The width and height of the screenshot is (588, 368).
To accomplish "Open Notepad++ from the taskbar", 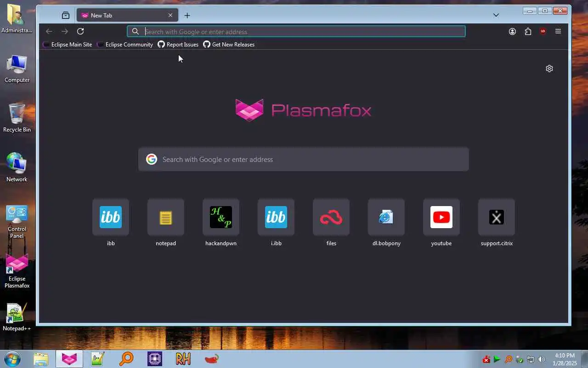I will pyautogui.click(x=98, y=359).
